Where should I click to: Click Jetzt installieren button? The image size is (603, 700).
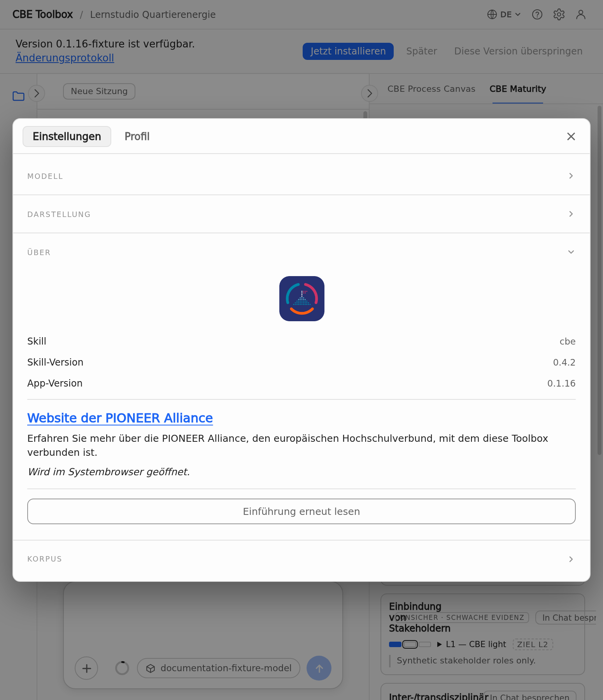[x=348, y=51]
